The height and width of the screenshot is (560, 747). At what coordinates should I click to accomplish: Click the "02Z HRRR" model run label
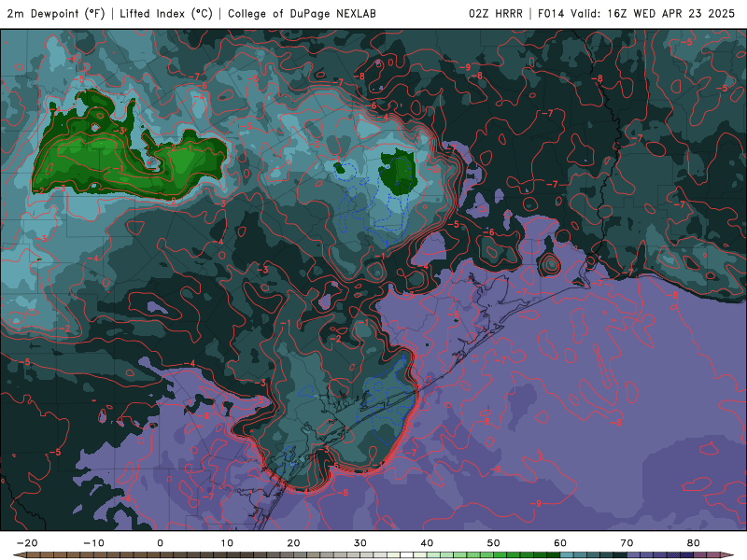(x=496, y=13)
